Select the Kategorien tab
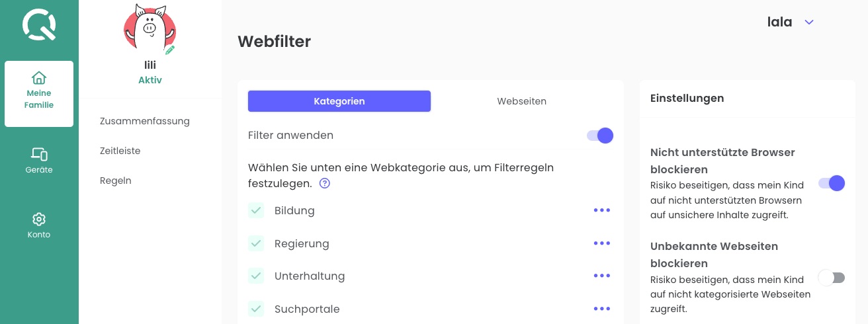The height and width of the screenshot is (324, 868). pyautogui.click(x=339, y=101)
